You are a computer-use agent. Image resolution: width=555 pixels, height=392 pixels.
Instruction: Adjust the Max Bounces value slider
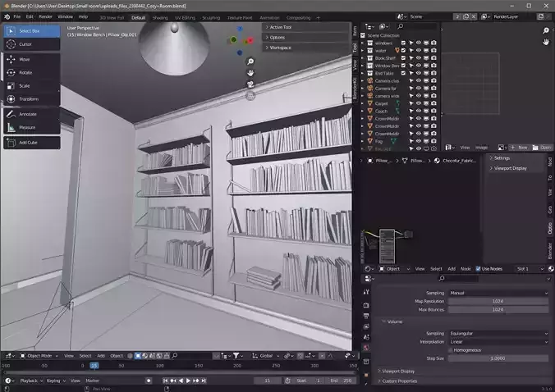point(498,310)
